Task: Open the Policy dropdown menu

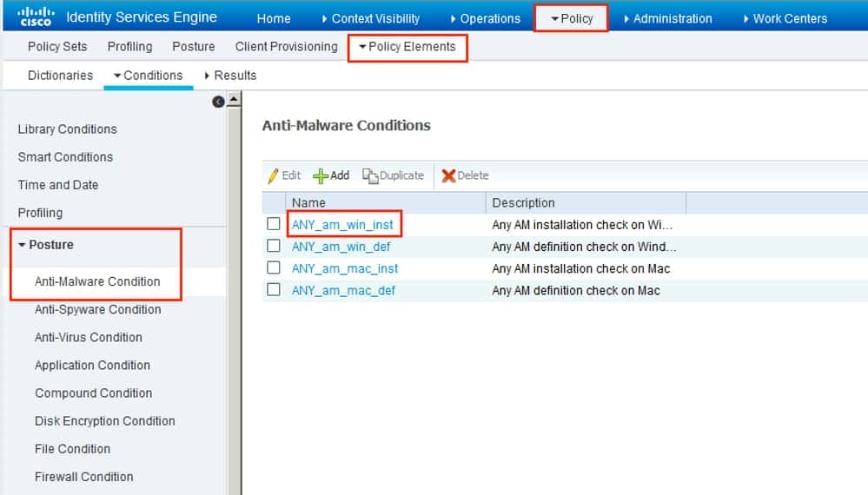Action: click(x=572, y=19)
